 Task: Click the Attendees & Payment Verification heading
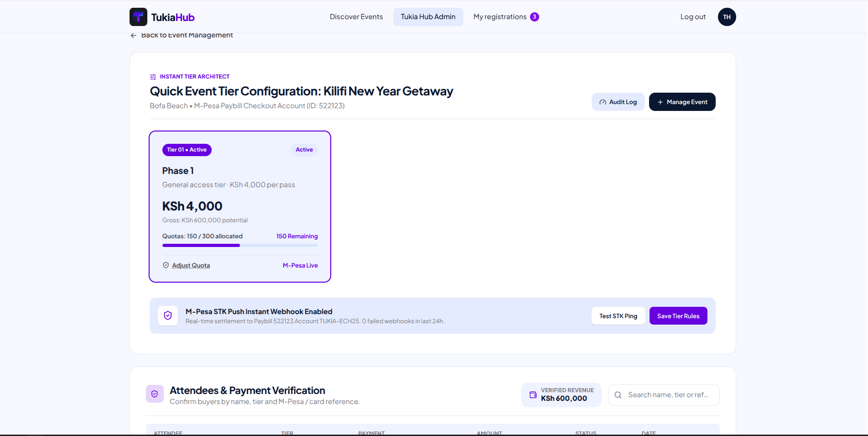[x=247, y=390]
